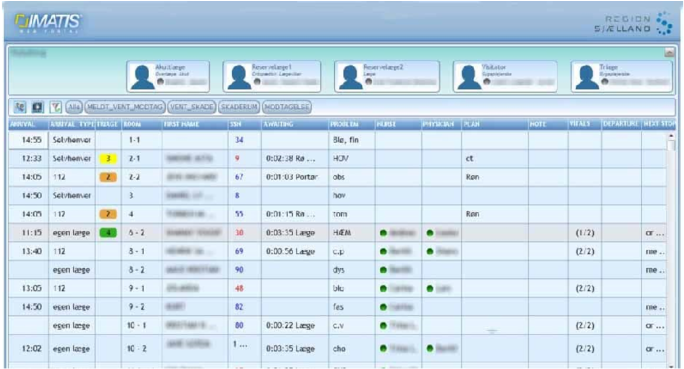This screenshot has width=684, height=369.
Task: Click physician green dot in cho row
Action: pyautogui.click(x=430, y=348)
